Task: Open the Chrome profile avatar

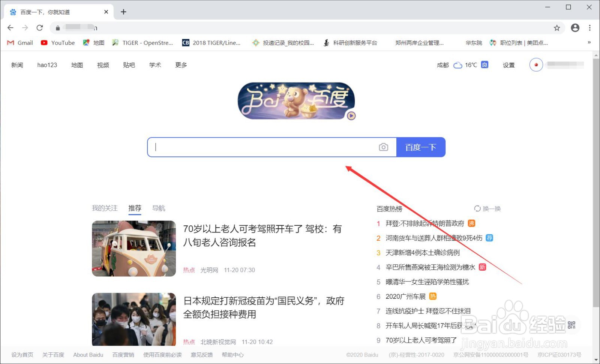Action: click(x=575, y=28)
